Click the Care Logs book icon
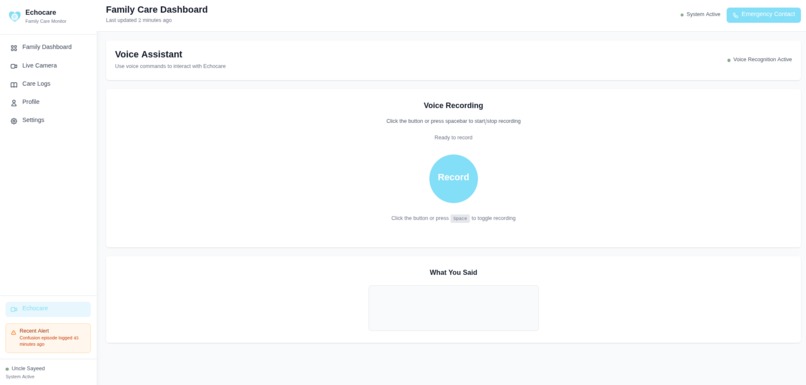806x385 pixels. click(14, 84)
